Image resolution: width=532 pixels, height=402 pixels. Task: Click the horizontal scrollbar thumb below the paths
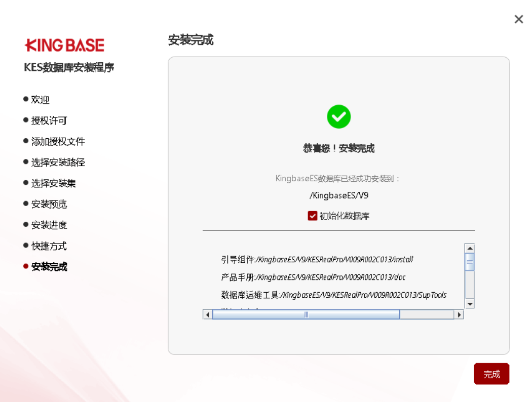[x=306, y=314]
